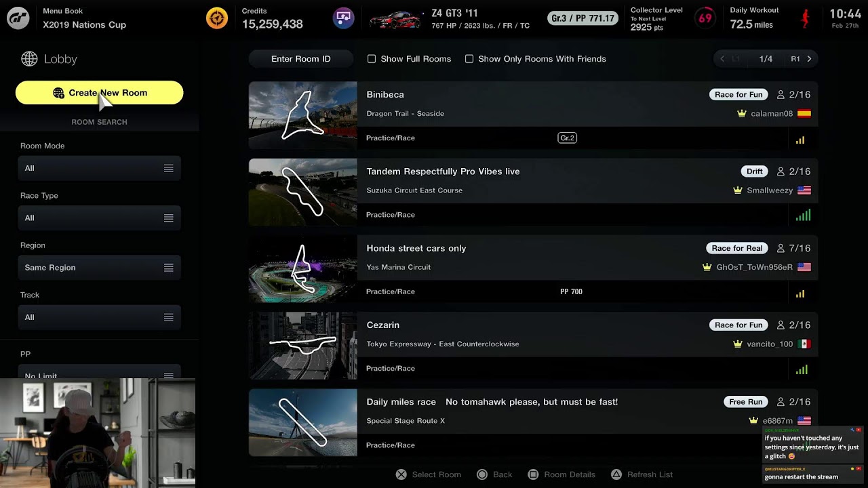Click Race for Fun tag on Cezarin
868x488 pixels.
[x=738, y=325]
